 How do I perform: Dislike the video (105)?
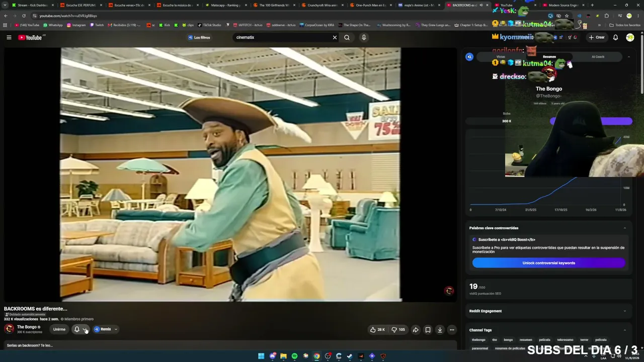[398, 330]
